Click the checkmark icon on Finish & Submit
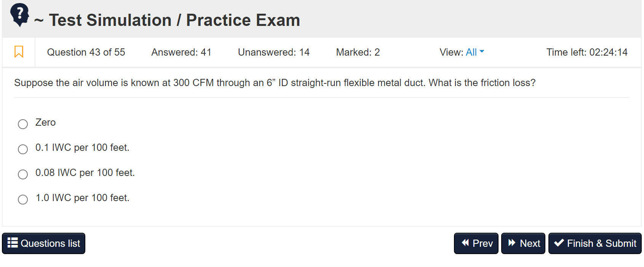Image resolution: width=644 pixels, height=267 pixels. [x=559, y=243]
